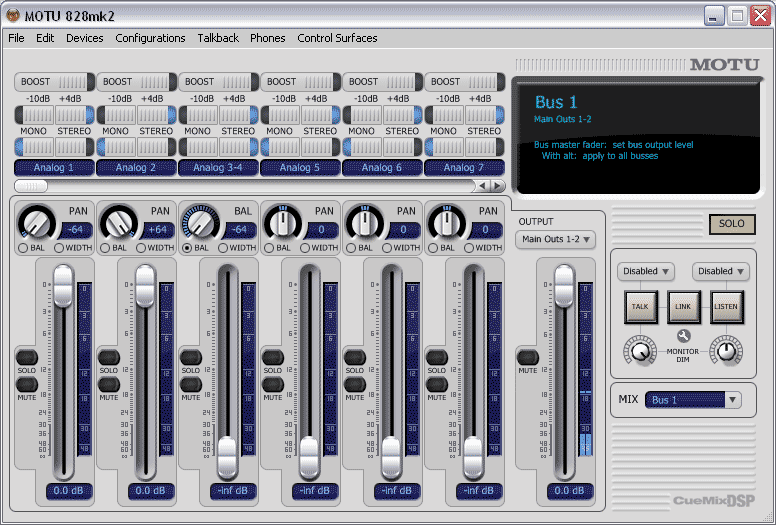Click the Analog 1 pan knob
The height and width of the screenshot is (525, 776).
tap(37, 223)
